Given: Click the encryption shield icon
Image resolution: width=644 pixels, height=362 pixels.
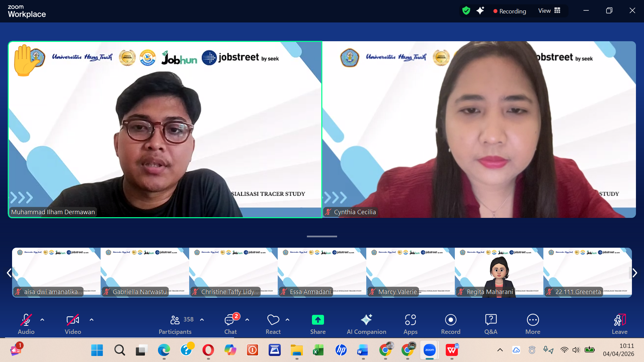Looking at the screenshot, I should (466, 11).
